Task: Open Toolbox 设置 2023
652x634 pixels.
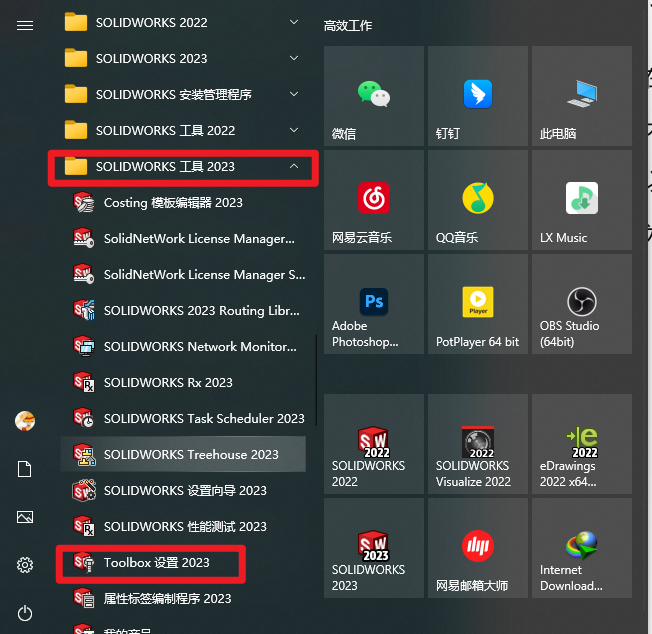Action: point(183,562)
